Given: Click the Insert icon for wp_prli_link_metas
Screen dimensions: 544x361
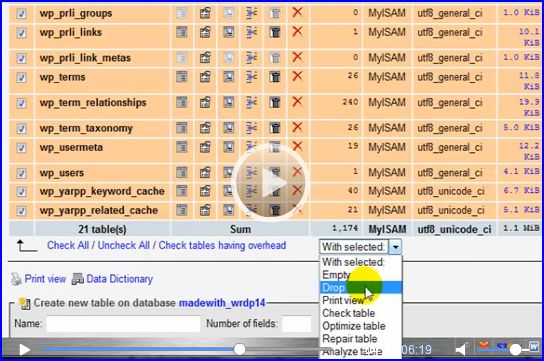Looking at the screenshot, I should (252, 58).
